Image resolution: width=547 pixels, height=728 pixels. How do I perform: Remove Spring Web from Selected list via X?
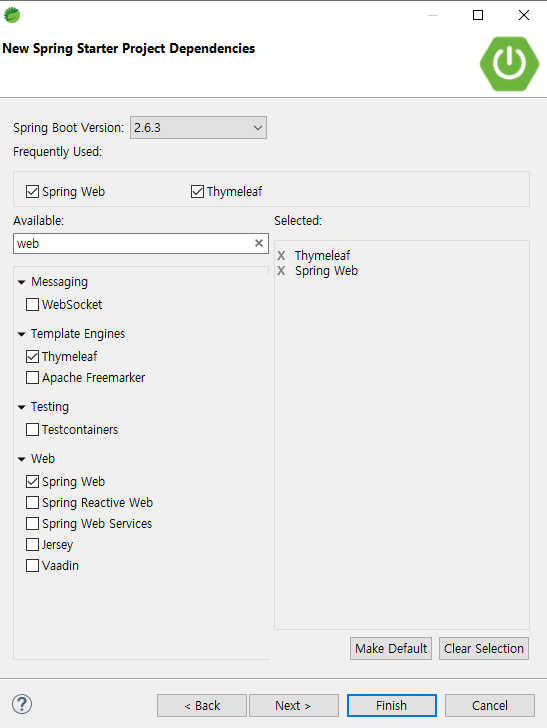[281, 271]
